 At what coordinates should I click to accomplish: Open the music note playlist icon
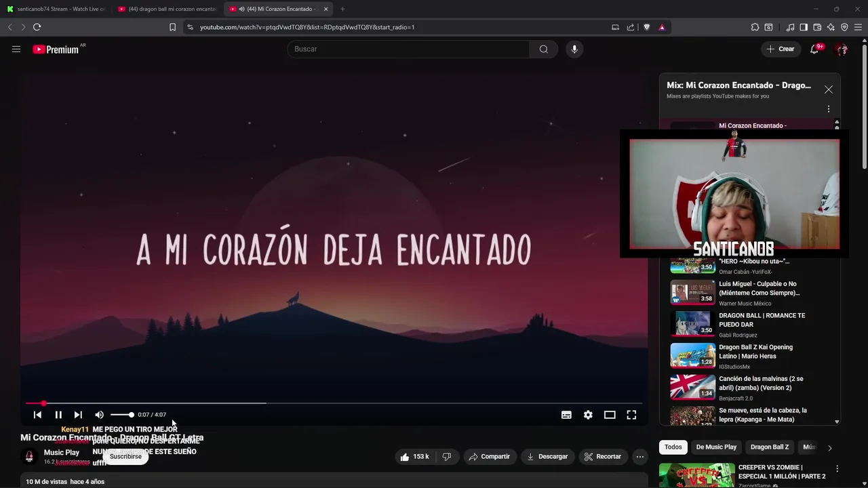coord(790,27)
